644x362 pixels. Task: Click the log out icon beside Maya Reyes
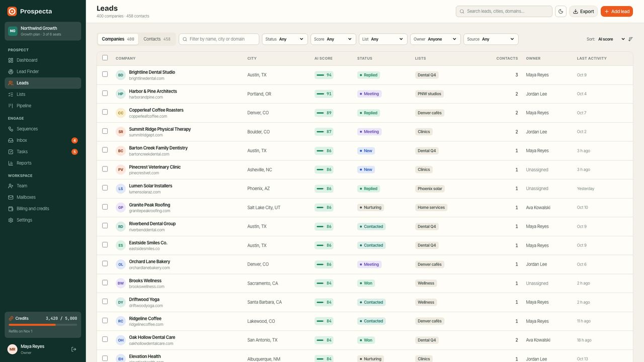pyautogui.click(x=74, y=349)
